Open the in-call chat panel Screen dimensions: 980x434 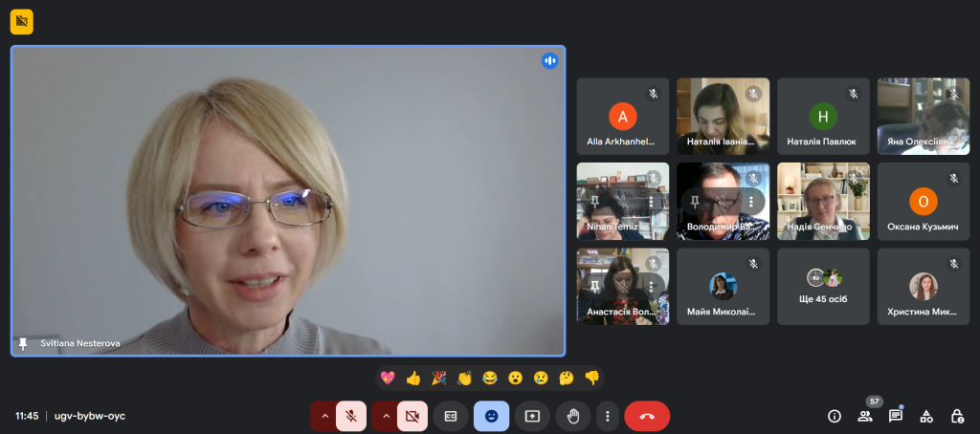point(896,416)
